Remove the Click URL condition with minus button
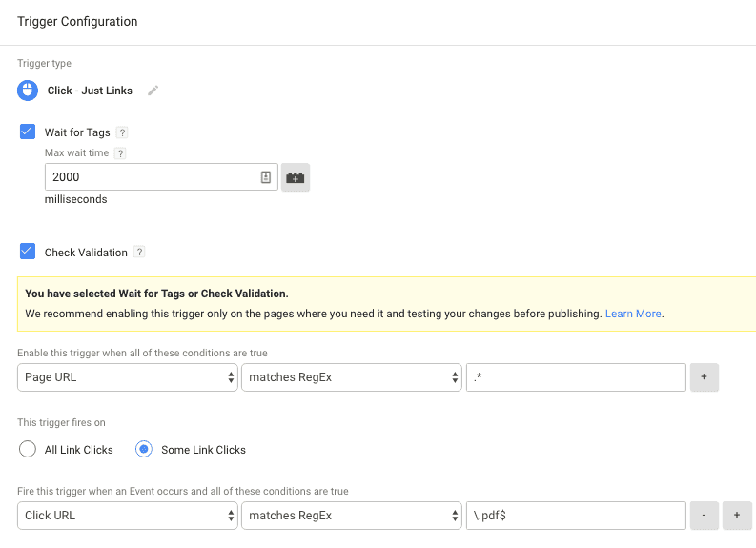This screenshot has height=548, width=756. (704, 516)
